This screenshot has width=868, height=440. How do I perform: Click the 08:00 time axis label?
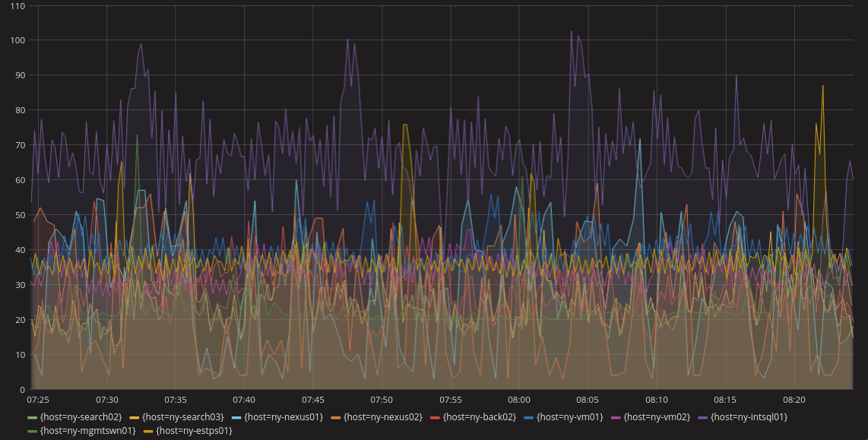coord(519,399)
